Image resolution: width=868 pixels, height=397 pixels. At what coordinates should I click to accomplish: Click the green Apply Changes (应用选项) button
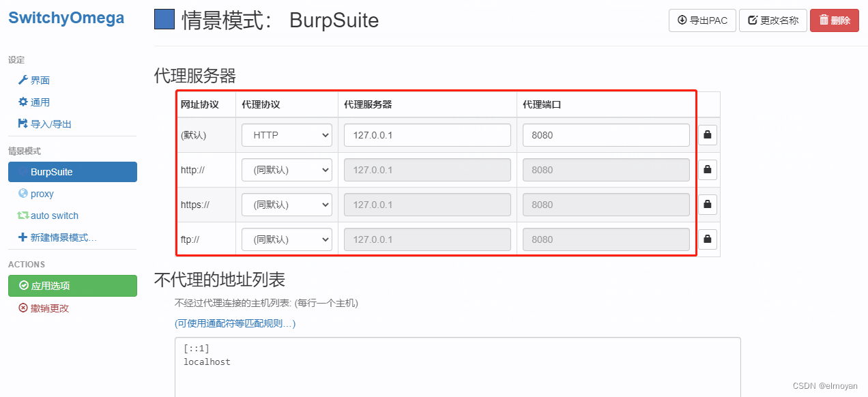[72, 286]
